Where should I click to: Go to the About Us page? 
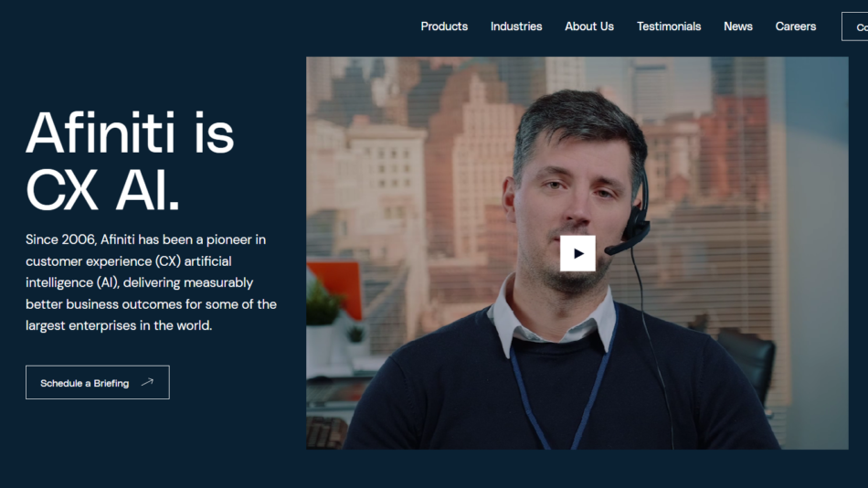(x=589, y=27)
